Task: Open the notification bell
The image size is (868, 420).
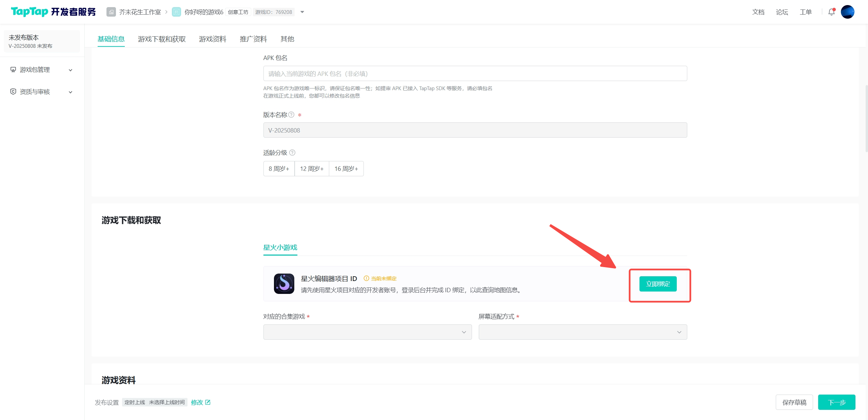Action: coord(831,12)
